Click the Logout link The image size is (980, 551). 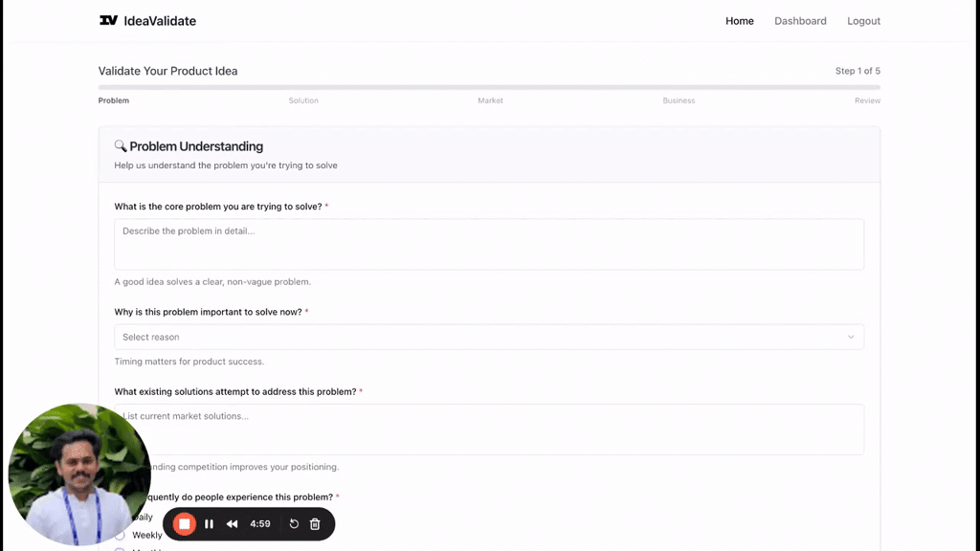click(x=864, y=21)
